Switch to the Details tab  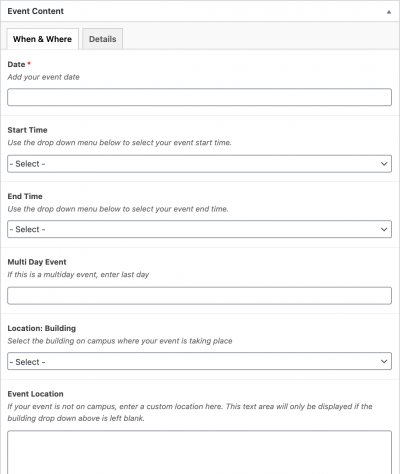point(102,39)
